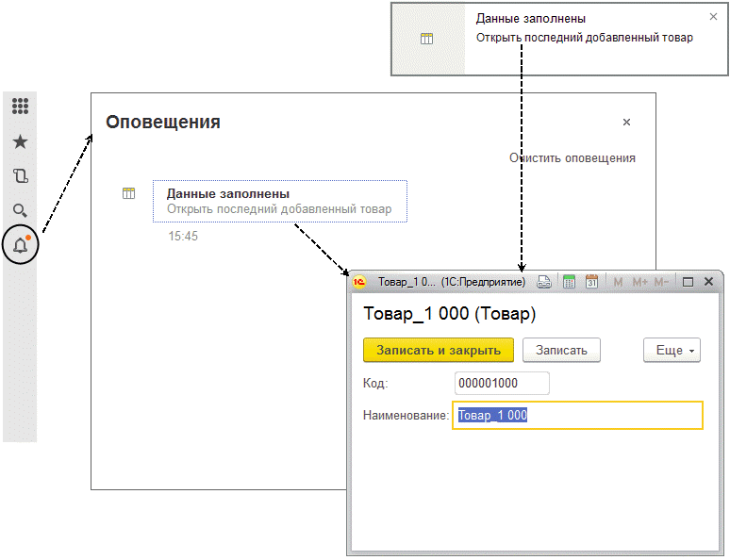Open Favorites star icon in sidebar

coord(20,141)
